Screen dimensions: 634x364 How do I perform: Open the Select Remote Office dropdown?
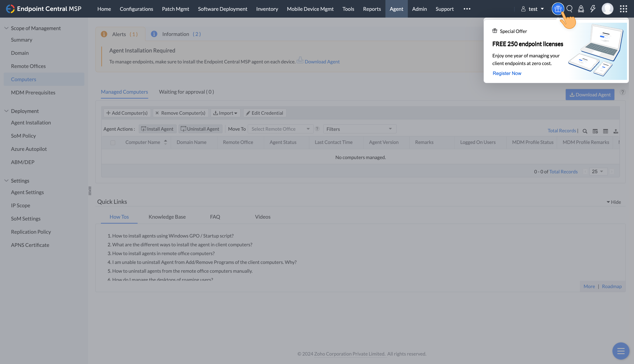pos(280,129)
